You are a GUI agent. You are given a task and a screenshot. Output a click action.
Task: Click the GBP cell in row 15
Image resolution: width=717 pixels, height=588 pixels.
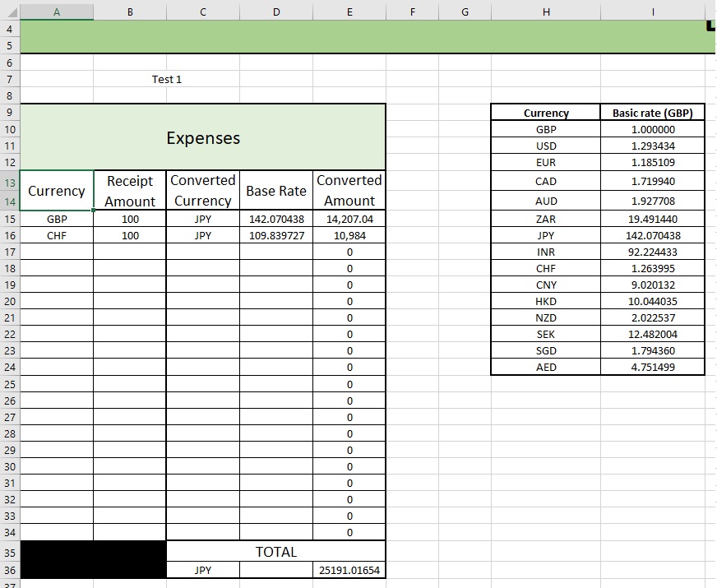pos(57,219)
